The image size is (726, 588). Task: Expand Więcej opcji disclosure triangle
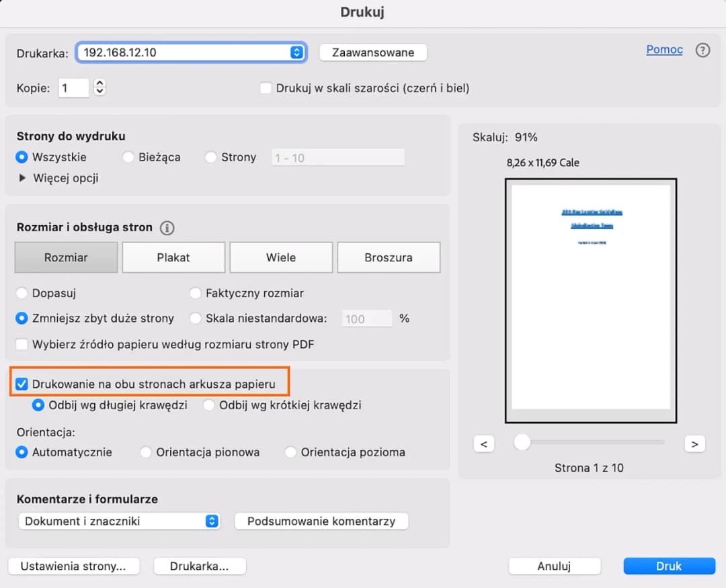point(23,178)
